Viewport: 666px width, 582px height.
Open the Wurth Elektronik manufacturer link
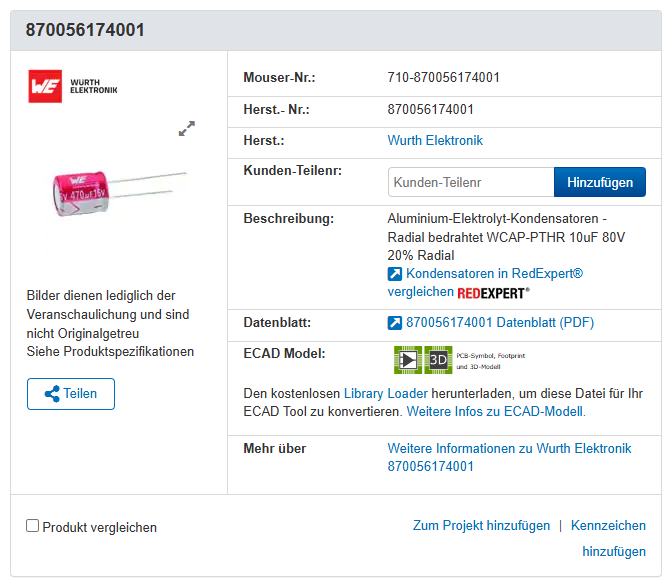(435, 141)
